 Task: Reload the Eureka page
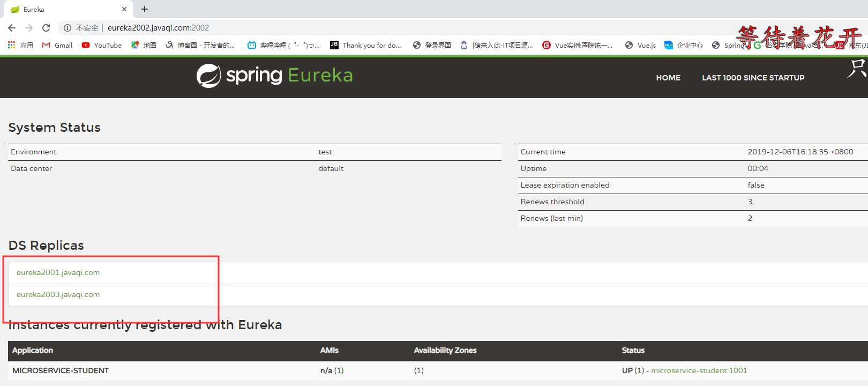point(46,28)
